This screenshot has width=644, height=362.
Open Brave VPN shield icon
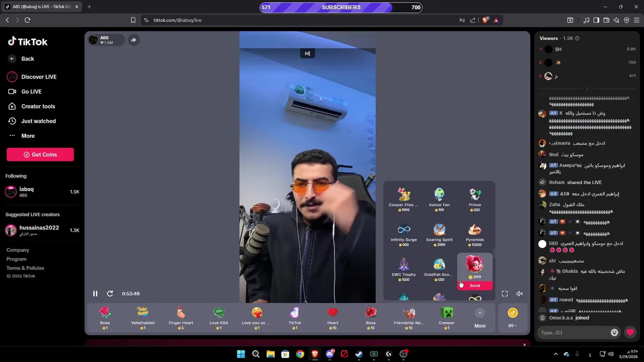(x=626, y=20)
